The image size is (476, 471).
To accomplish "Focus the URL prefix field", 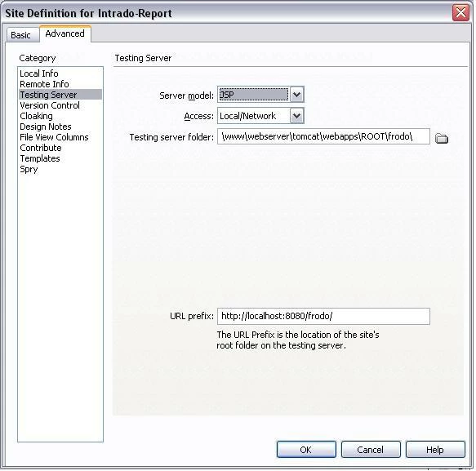I will [323, 316].
